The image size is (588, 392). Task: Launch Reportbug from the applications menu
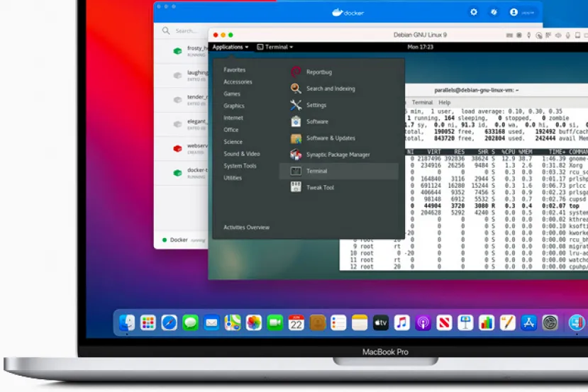click(338, 72)
